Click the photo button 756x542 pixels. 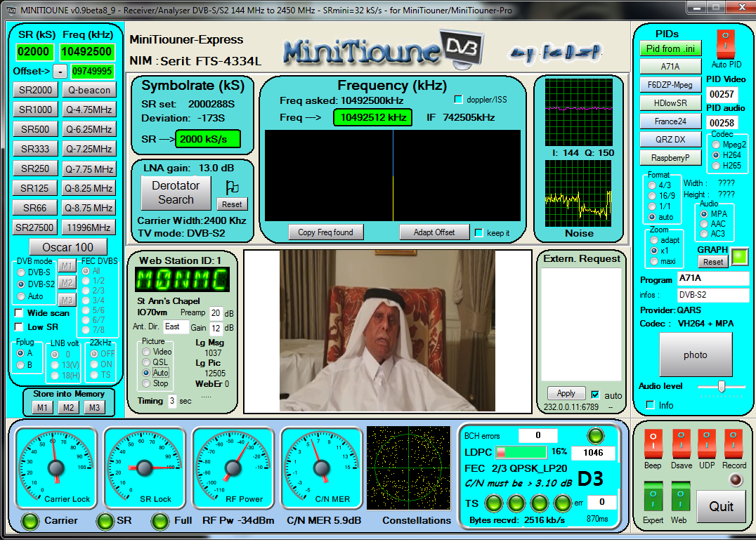pos(696,355)
